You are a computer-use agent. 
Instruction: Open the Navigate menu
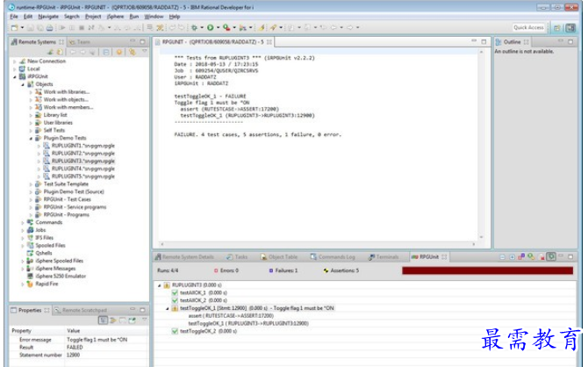coord(48,17)
